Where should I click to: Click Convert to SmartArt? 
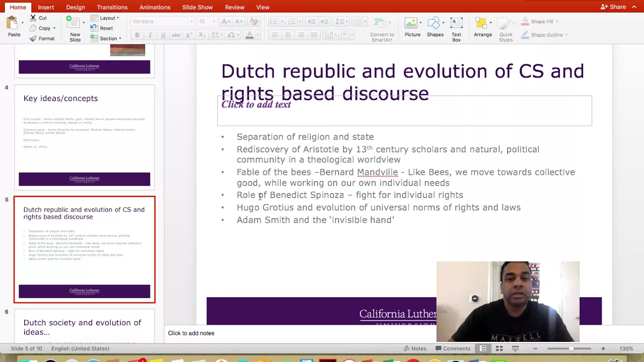(x=382, y=29)
